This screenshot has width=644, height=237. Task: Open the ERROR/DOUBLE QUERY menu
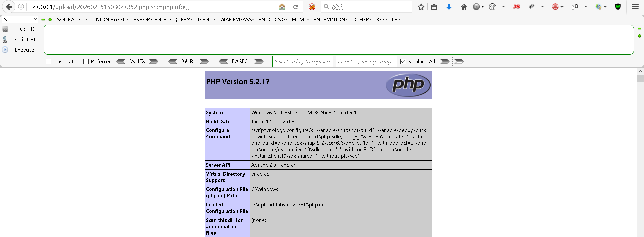[163, 20]
